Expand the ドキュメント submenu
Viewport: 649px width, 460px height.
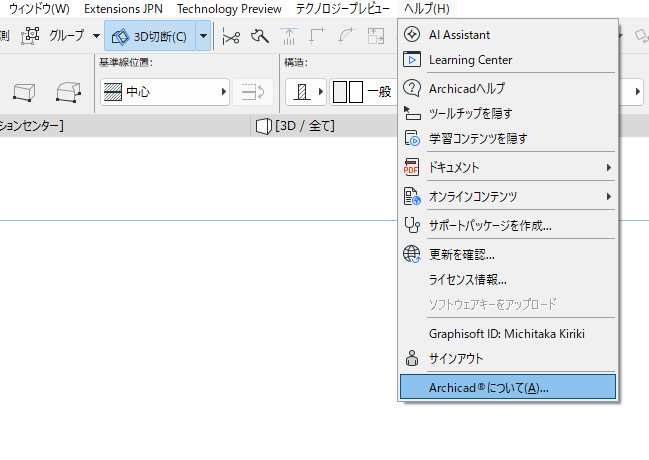(x=508, y=167)
